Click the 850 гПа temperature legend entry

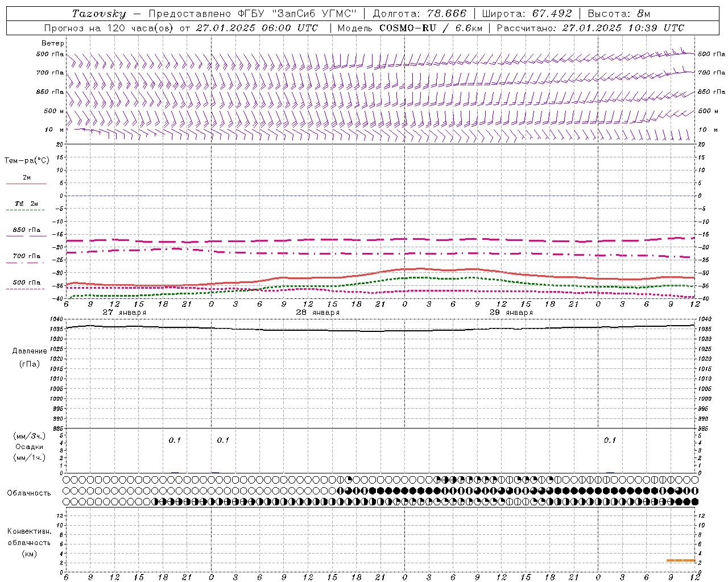point(27,230)
